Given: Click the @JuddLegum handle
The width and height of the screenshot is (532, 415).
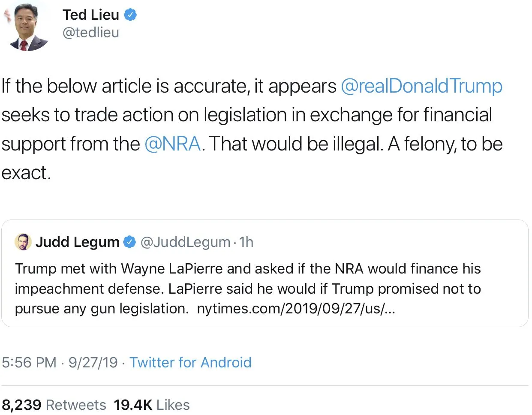Looking at the screenshot, I should (185, 242).
